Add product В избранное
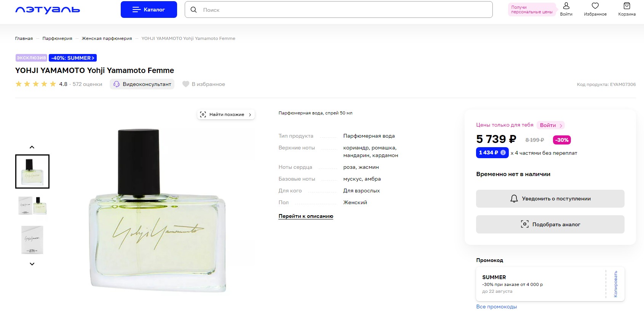Viewport: 644px width, 316px height. (x=204, y=84)
